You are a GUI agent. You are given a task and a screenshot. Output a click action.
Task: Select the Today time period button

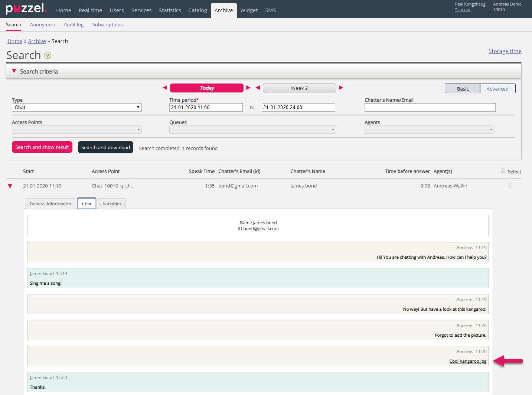click(x=207, y=88)
